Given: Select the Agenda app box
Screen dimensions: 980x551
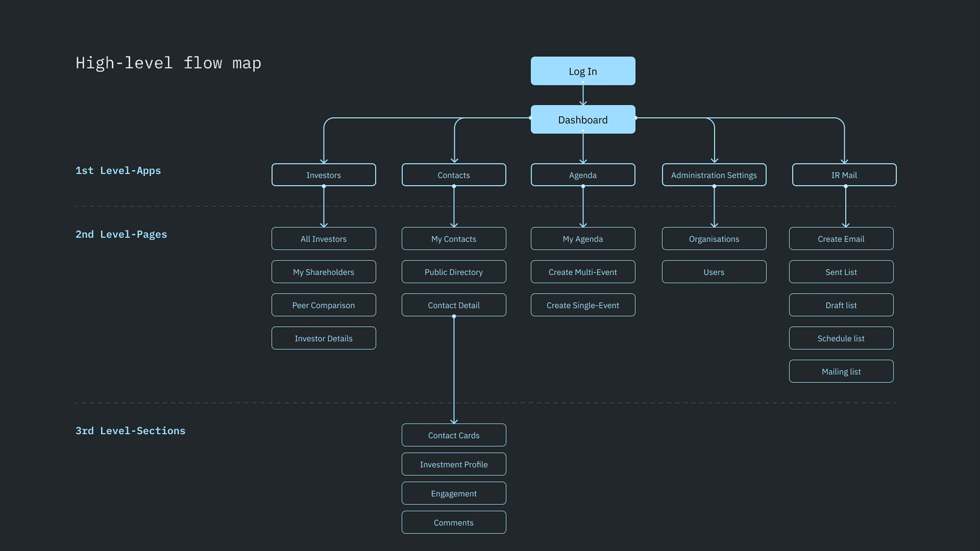Looking at the screenshot, I should 583,175.
